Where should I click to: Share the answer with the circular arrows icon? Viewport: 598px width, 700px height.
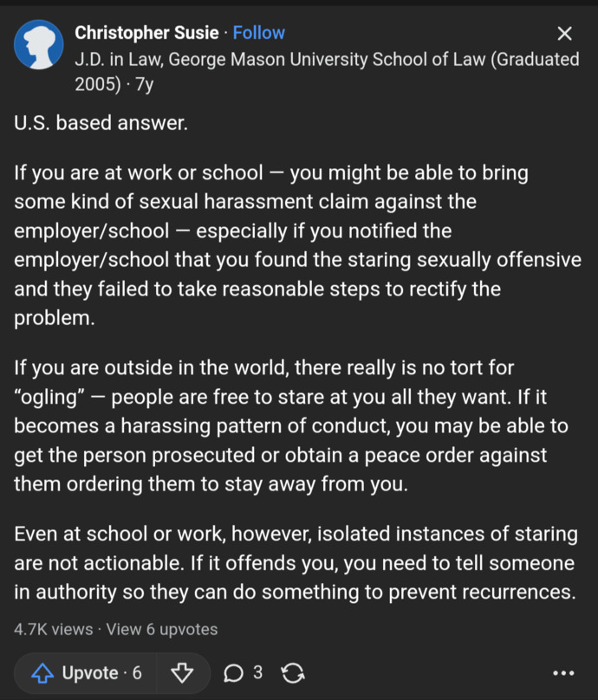293,673
